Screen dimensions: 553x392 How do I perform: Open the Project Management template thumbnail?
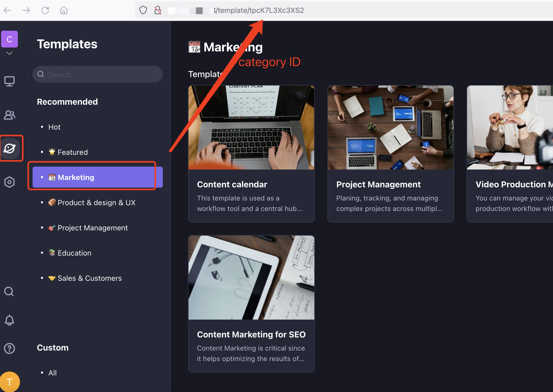tap(391, 128)
